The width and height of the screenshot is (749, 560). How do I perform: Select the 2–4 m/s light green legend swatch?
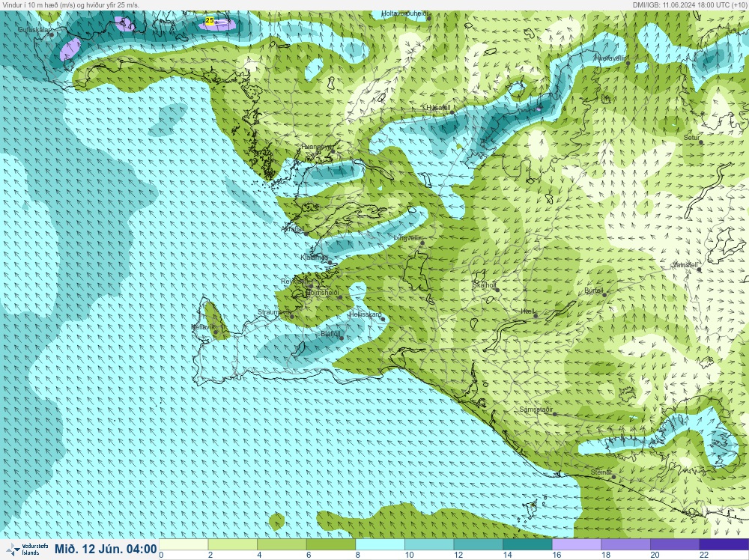(x=233, y=545)
